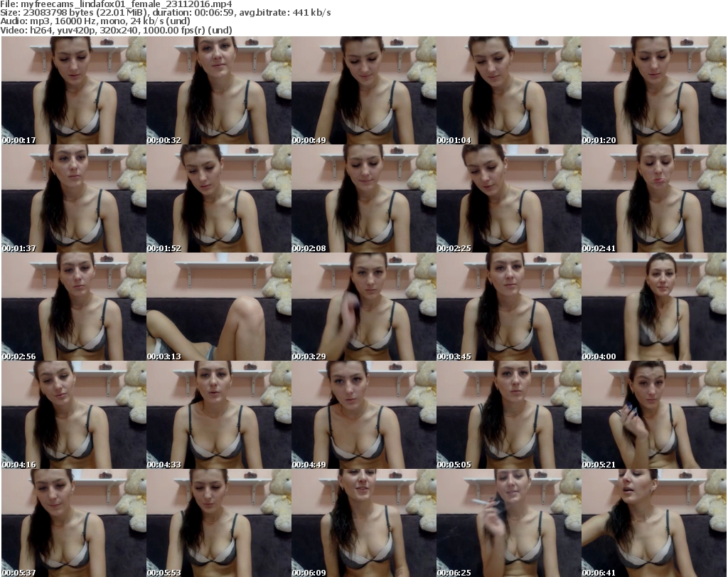View the frame at 00:05:53
This screenshot has height=577, width=728.
pyautogui.click(x=219, y=523)
